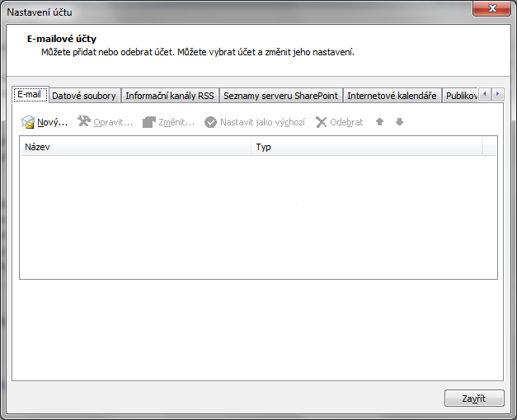
Task: Open the Internetové kalendáře tab
Action: 392,96
